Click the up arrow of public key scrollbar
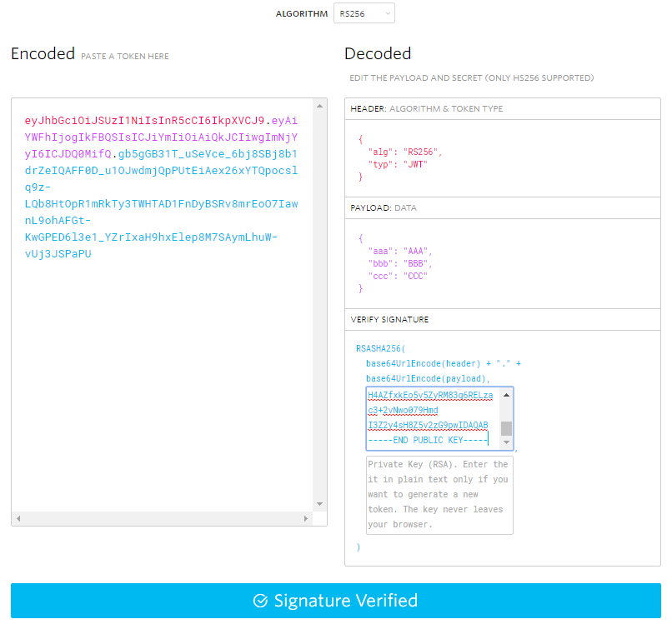 [x=506, y=394]
